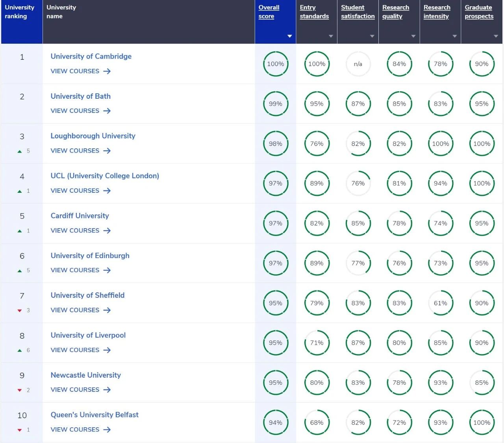Open UCL (University College London) page
504x443 pixels.
pyautogui.click(x=105, y=176)
